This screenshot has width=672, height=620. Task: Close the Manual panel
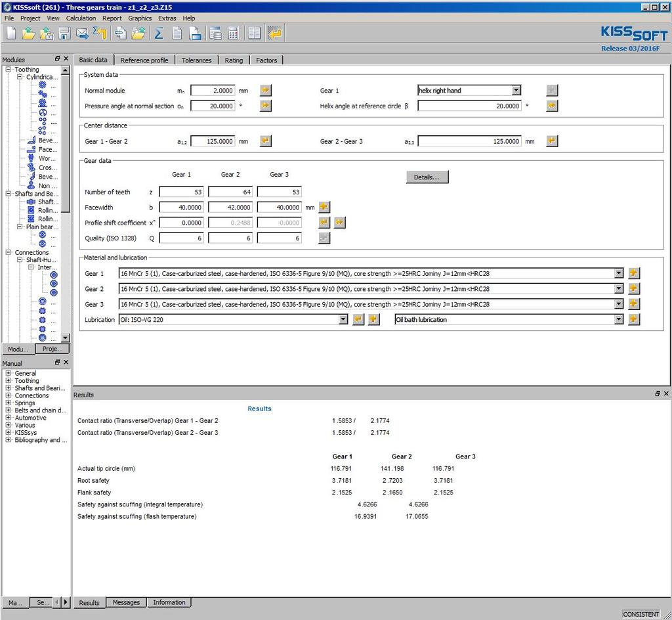tap(66, 363)
